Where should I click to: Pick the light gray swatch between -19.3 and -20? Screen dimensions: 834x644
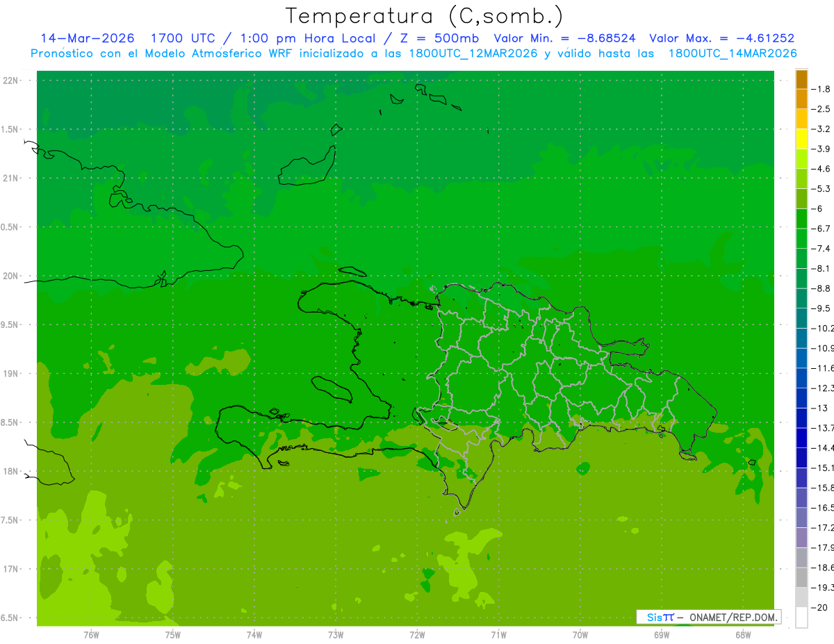pyautogui.click(x=801, y=597)
